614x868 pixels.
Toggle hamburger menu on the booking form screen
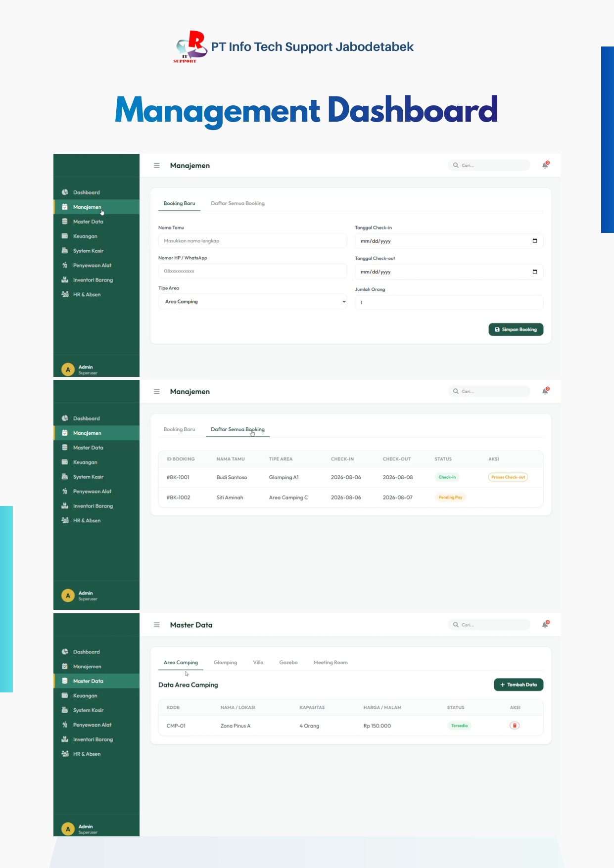tap(157, 166)
